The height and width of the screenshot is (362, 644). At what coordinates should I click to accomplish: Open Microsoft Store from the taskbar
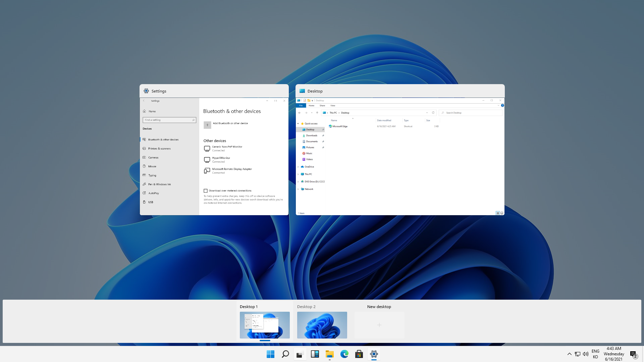359,354
